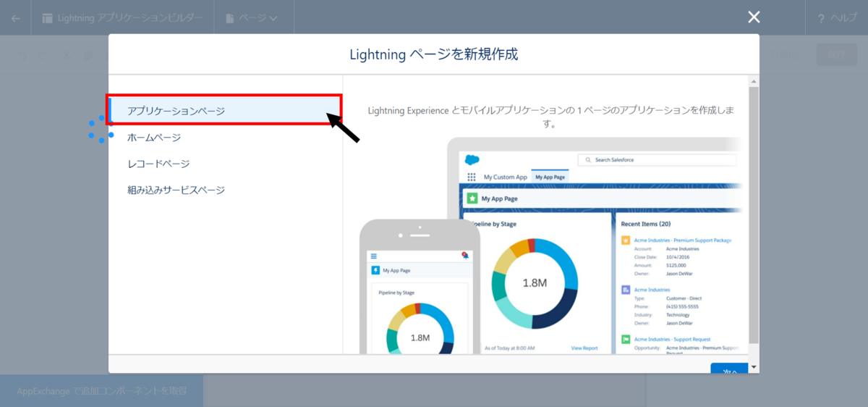Select アプリケーションページ page type
Image resolution: width=868 pixels, height=407 pixels.
224,111
